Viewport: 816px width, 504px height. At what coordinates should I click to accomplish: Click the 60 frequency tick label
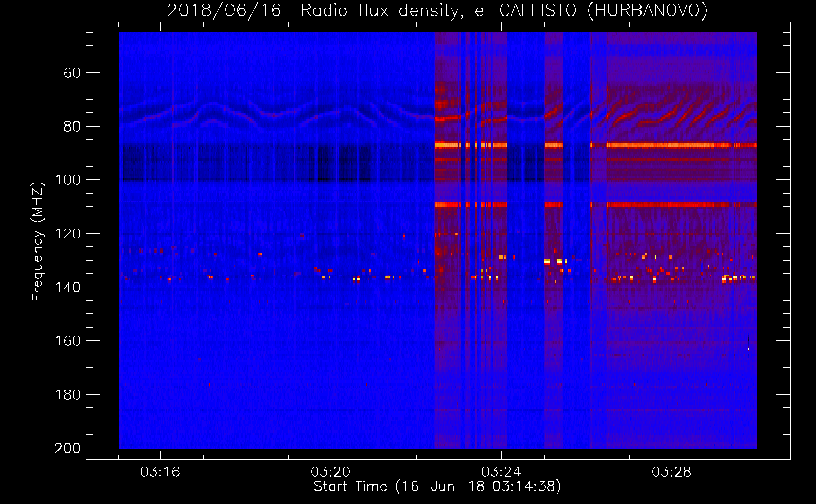[72, 73]
